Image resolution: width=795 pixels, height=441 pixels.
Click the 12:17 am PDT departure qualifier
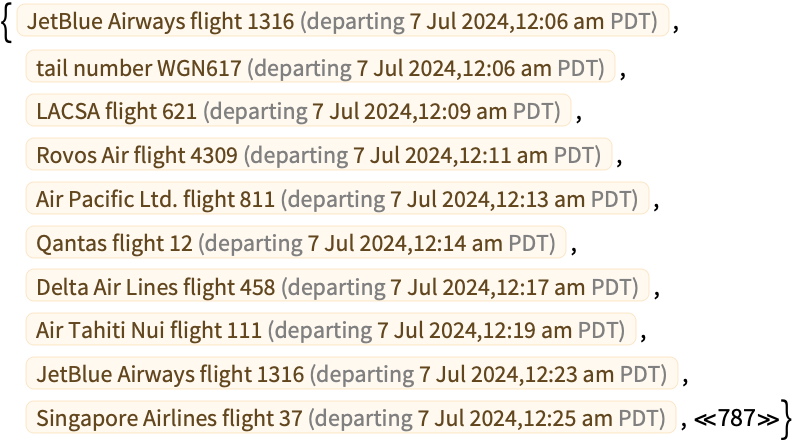[x=460, y=287]
